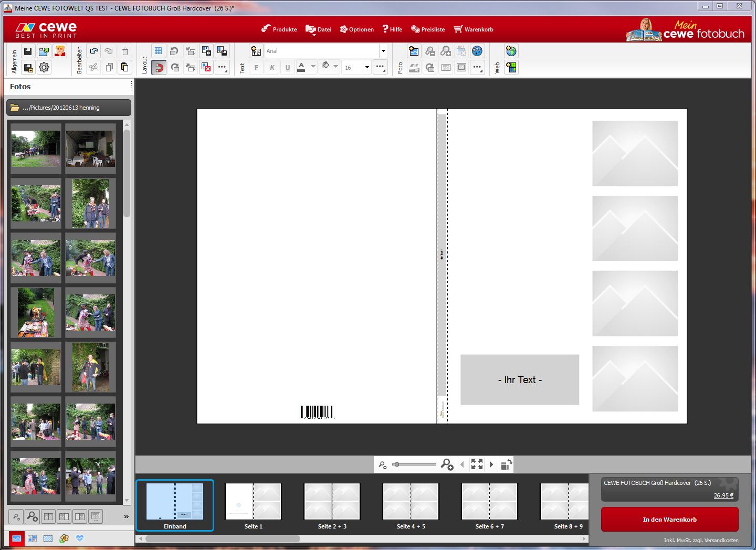Click the page zoom slider
This screenshot has height=550, width=756.
coord(415,464)
